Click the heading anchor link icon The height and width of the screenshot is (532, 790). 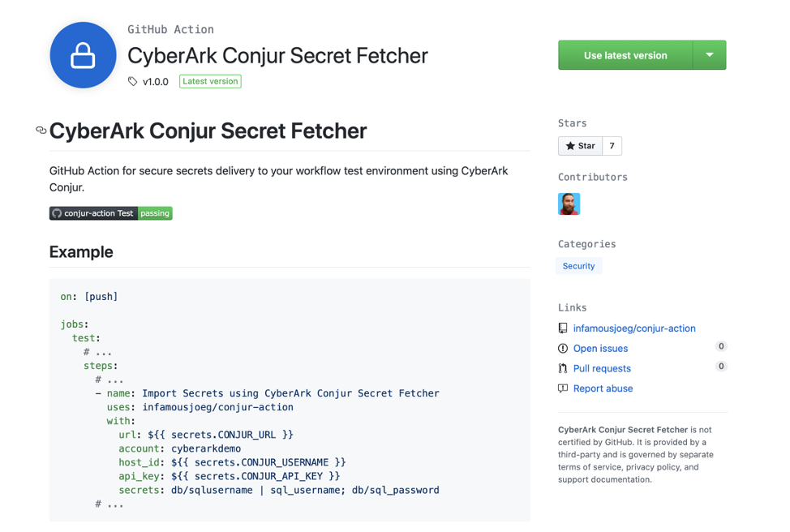coord(41,131)
